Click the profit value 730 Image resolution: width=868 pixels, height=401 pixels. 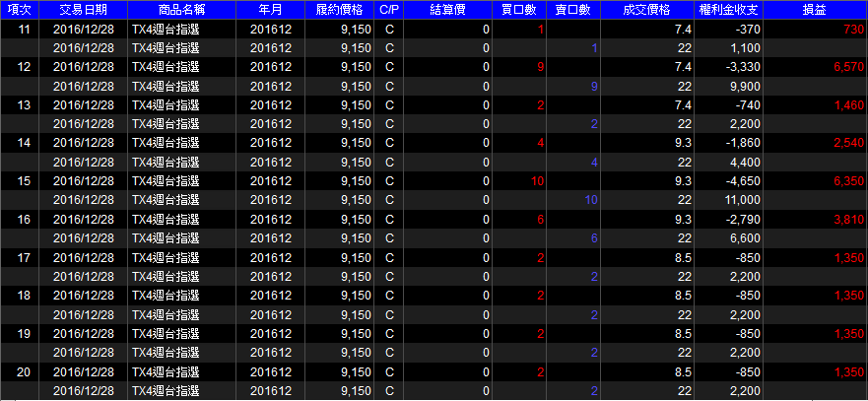pyautogui.click(x=853, y=30)
